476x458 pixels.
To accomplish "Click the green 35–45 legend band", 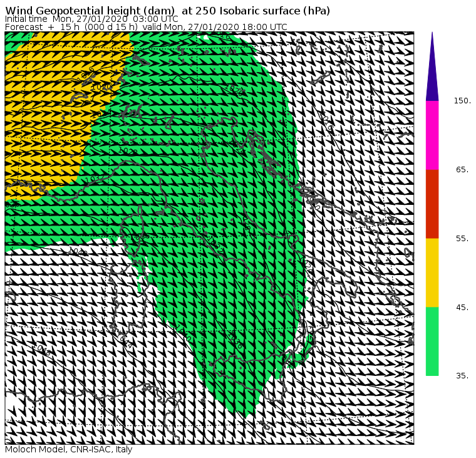I will point(432,341).
